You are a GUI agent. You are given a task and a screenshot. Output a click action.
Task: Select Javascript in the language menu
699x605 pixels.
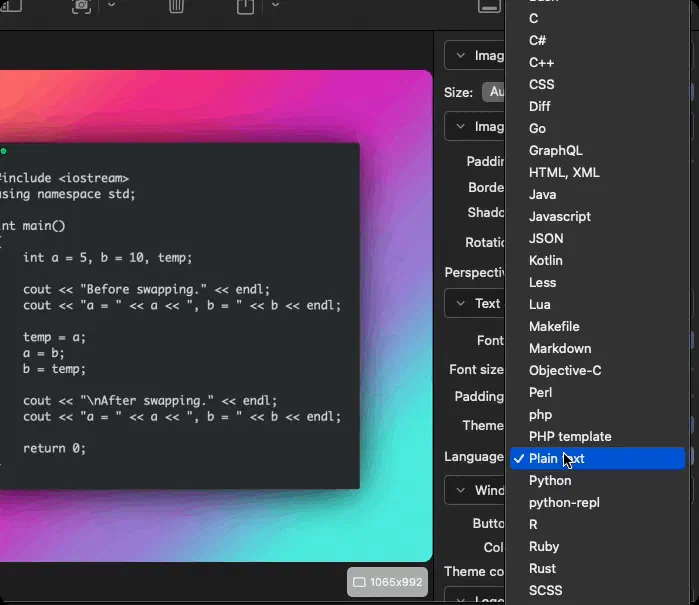click(597, 216)
